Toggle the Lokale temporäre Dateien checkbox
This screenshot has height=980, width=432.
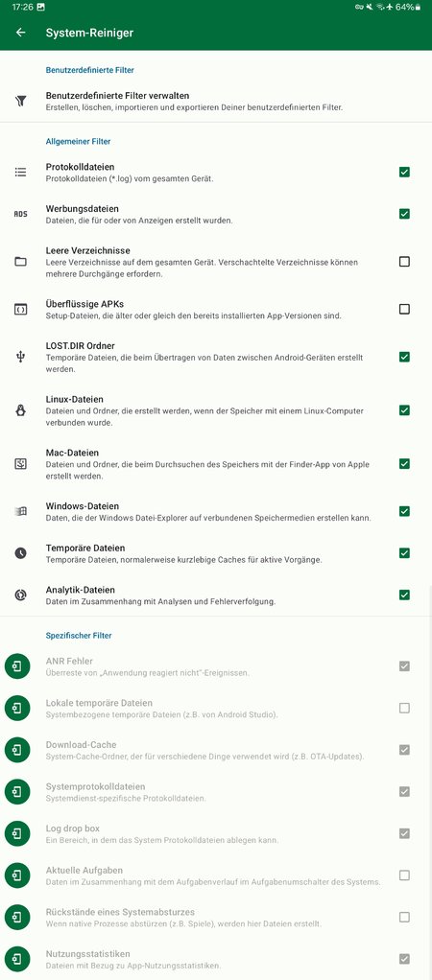(x=404, y=708)
